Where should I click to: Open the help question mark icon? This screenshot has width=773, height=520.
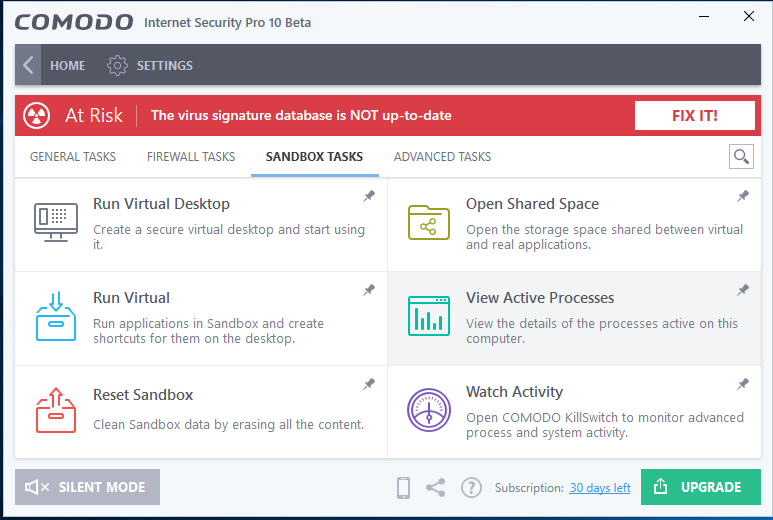pyautogui.click(x=471, y=488)
